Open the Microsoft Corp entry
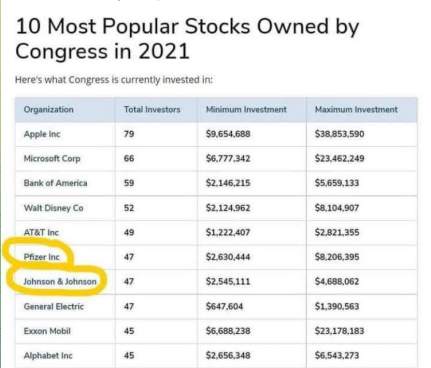 [52, 159]
